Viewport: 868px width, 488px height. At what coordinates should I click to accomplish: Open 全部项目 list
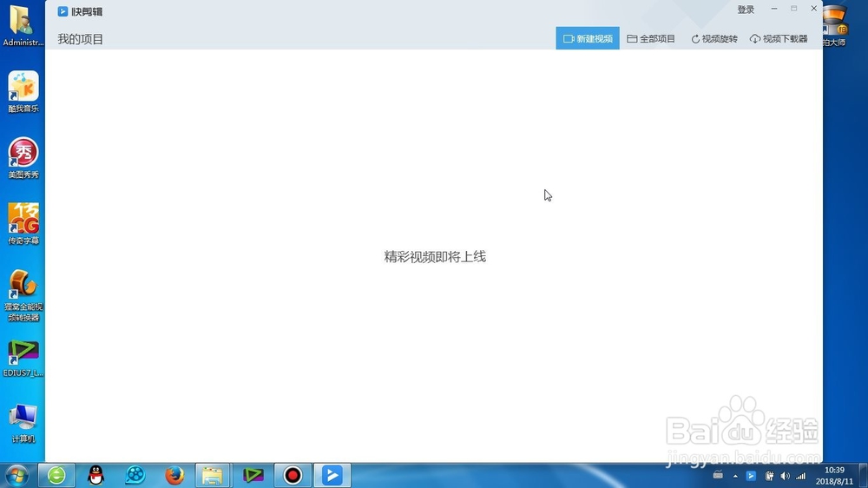(x=651, y=39)
